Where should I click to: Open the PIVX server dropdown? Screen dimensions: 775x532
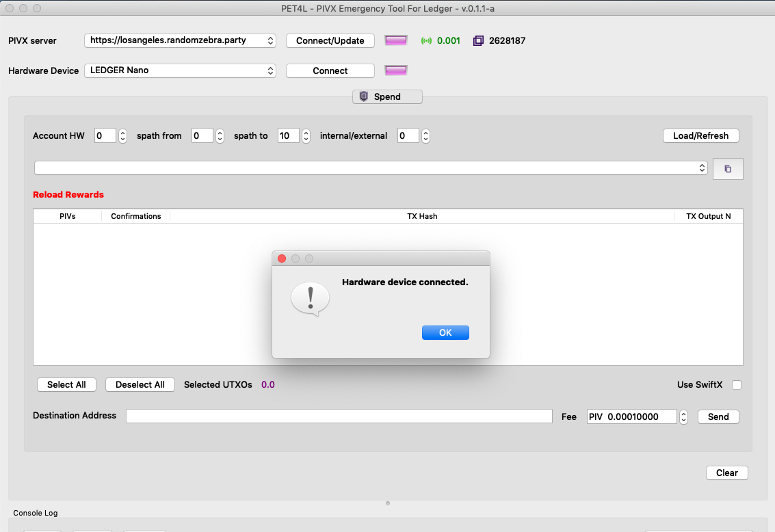180,40
